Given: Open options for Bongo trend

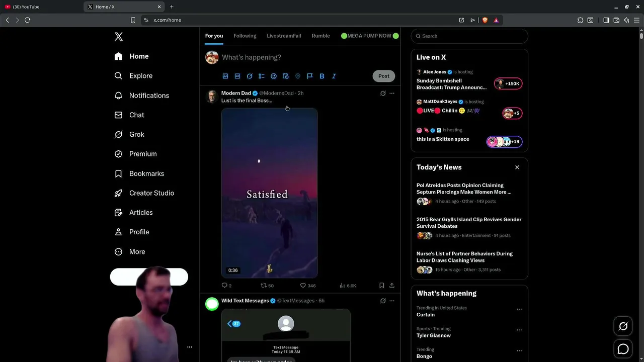Looking at the screenshot, I should point(519,351).
